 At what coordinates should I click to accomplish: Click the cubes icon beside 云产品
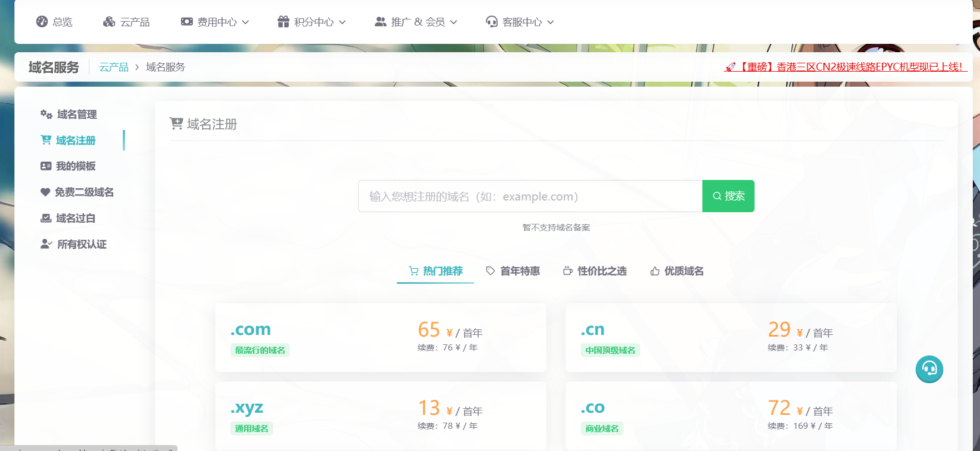[109, 22]
